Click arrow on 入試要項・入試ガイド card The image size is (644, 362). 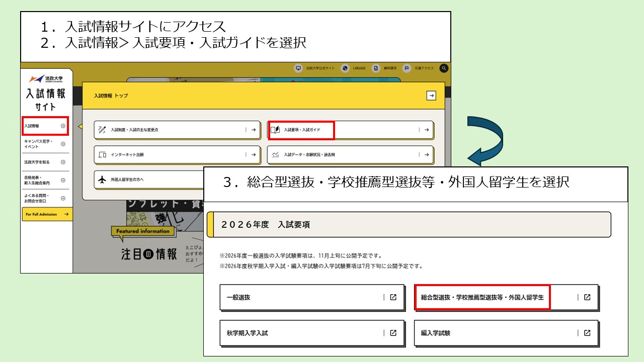pos(427,130)
